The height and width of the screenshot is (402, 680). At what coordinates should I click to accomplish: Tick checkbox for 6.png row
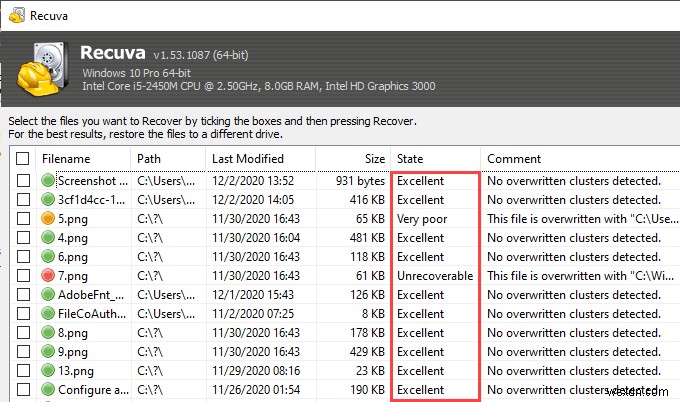coord(23,257)
